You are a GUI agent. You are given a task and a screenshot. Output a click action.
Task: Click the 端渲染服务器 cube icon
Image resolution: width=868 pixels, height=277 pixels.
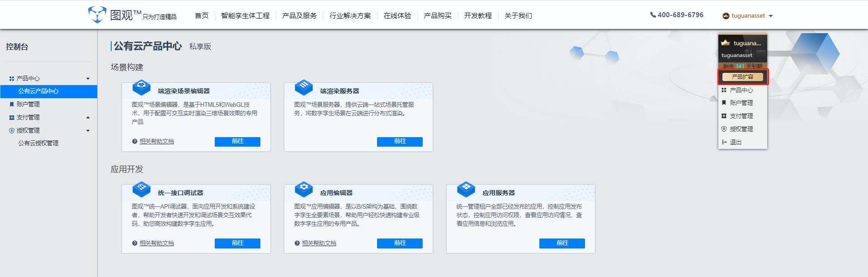coord(304,87)
